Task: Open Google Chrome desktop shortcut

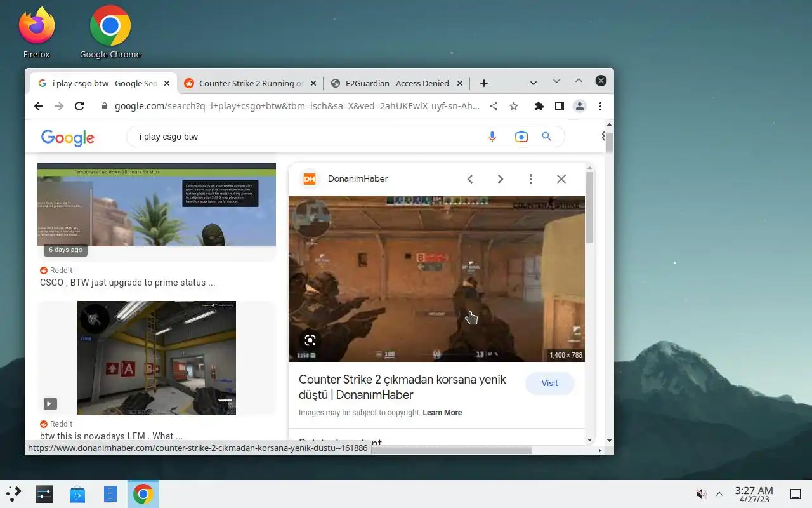Action: 110,32
